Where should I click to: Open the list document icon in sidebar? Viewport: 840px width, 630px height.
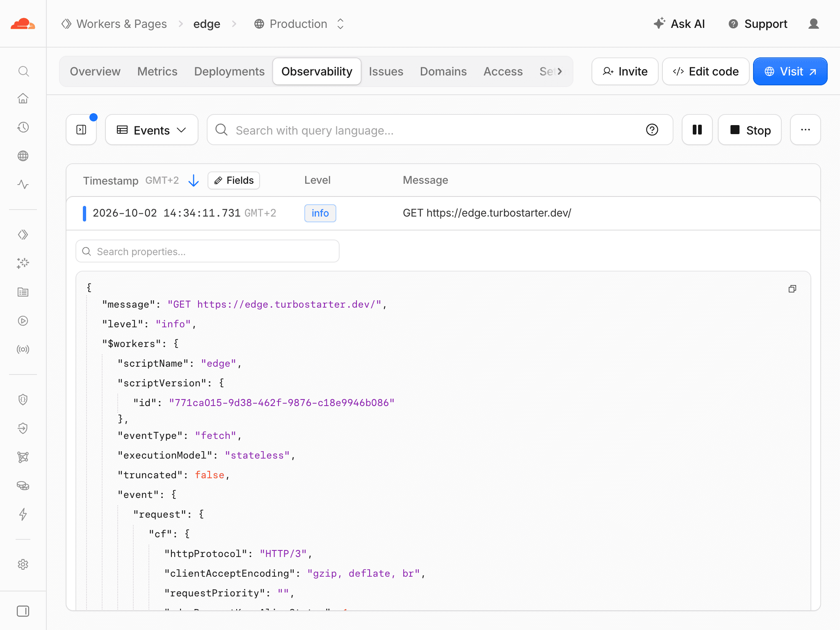[23, 292]
